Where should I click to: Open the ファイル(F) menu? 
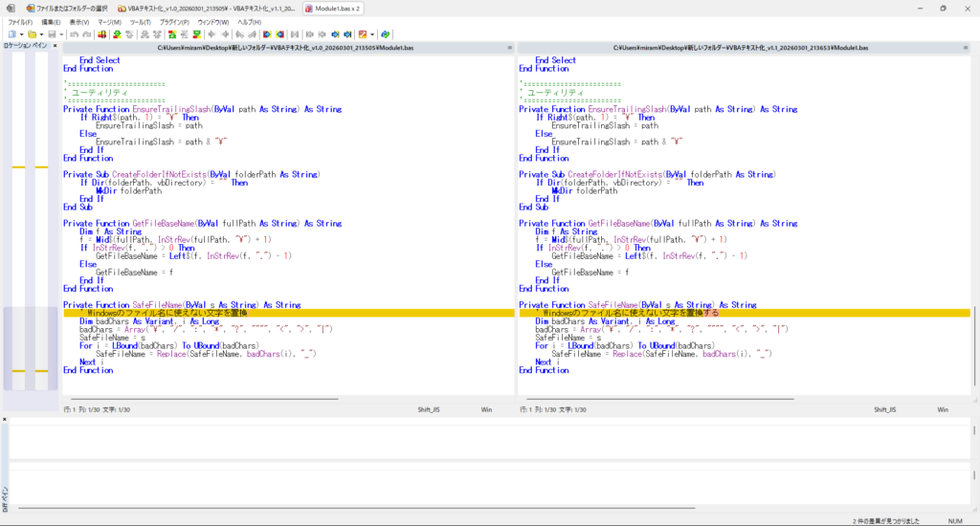coord(20,21)
